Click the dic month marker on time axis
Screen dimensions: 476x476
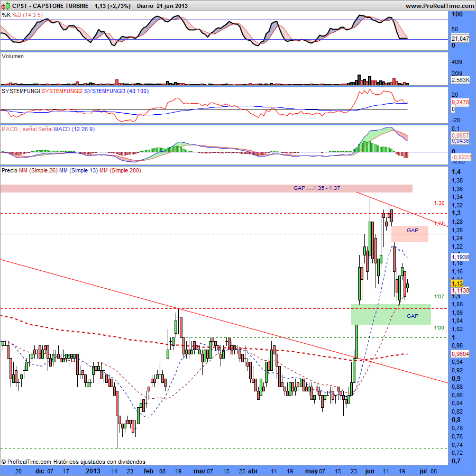coord(40,471)
